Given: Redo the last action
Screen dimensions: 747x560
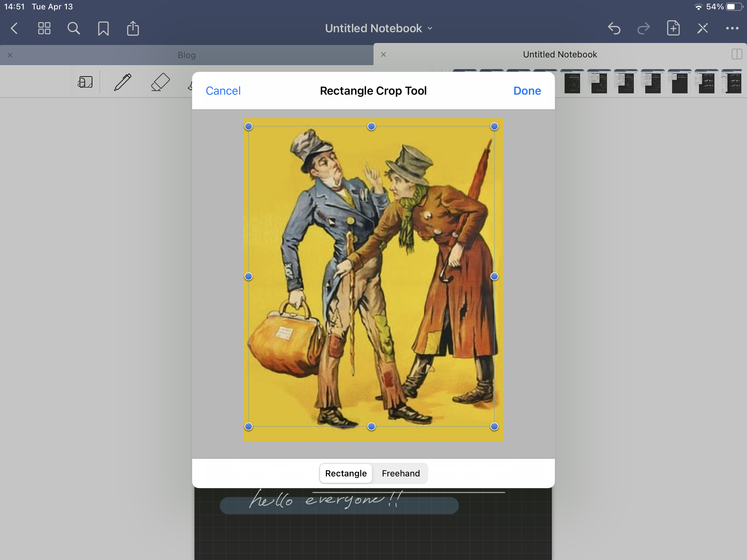Looking at the screenshot, I should click(644, 28).
